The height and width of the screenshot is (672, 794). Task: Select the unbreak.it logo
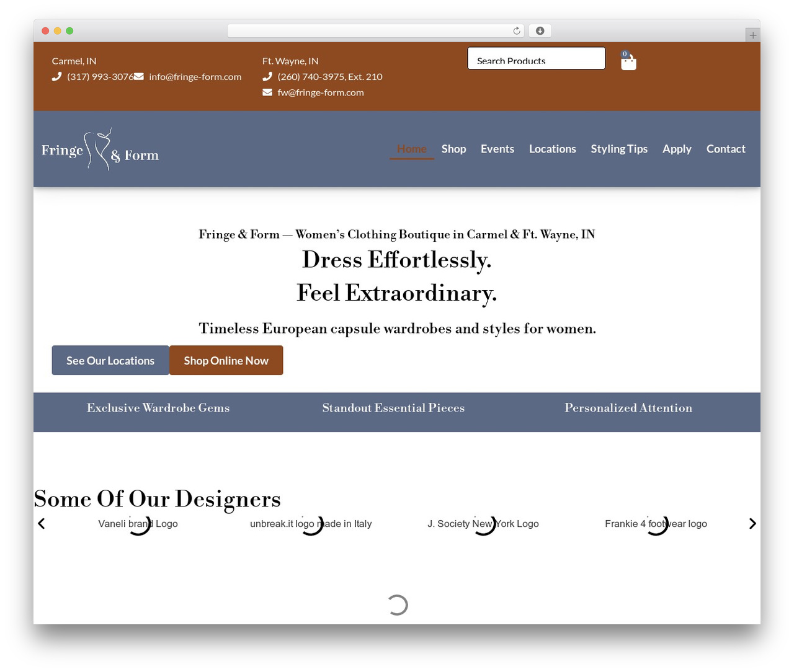(311, 524)
